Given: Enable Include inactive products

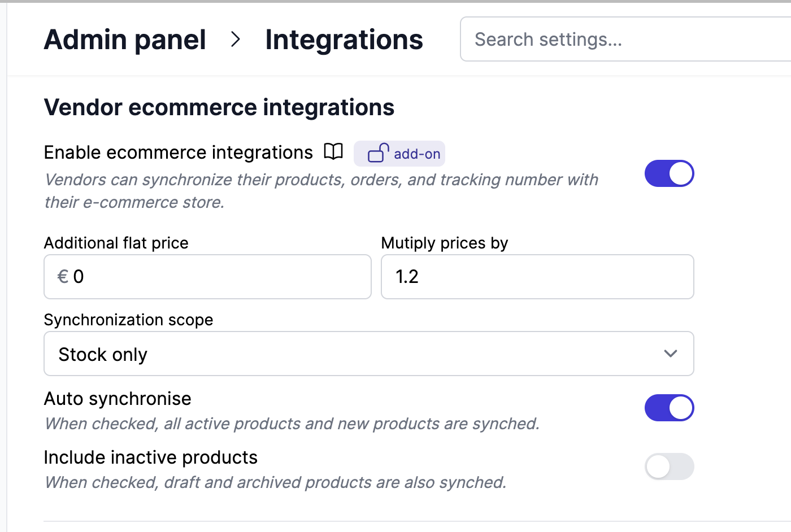Looking at the screenshot, I should coord(670,467).
